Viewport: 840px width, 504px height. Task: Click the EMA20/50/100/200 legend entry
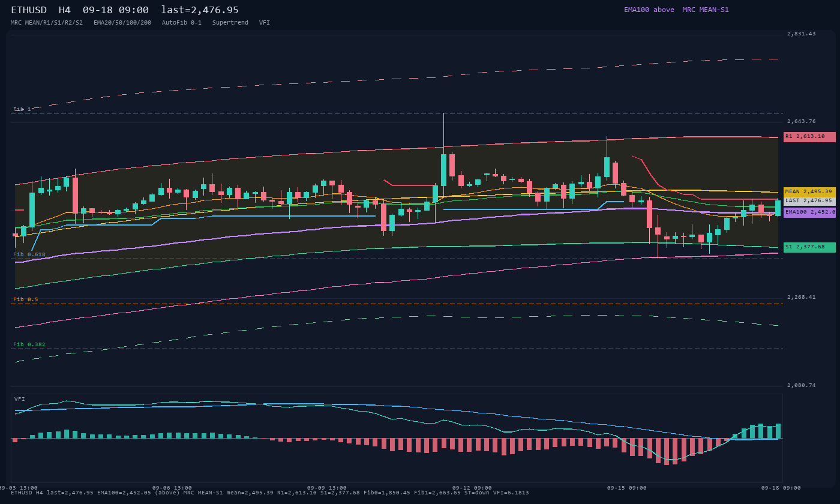point(122,23)
